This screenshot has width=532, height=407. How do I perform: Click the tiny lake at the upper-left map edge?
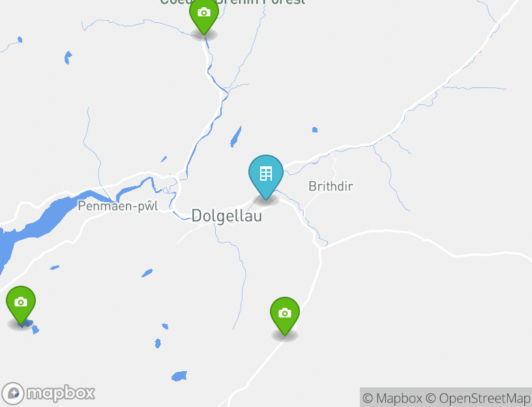(20, 40)
